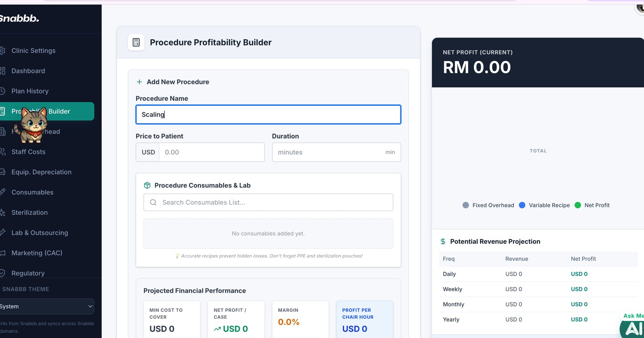This screenshot has height=338, width=644.
Task: Click the Duration minutes field
Action: (x=336, y=152)
